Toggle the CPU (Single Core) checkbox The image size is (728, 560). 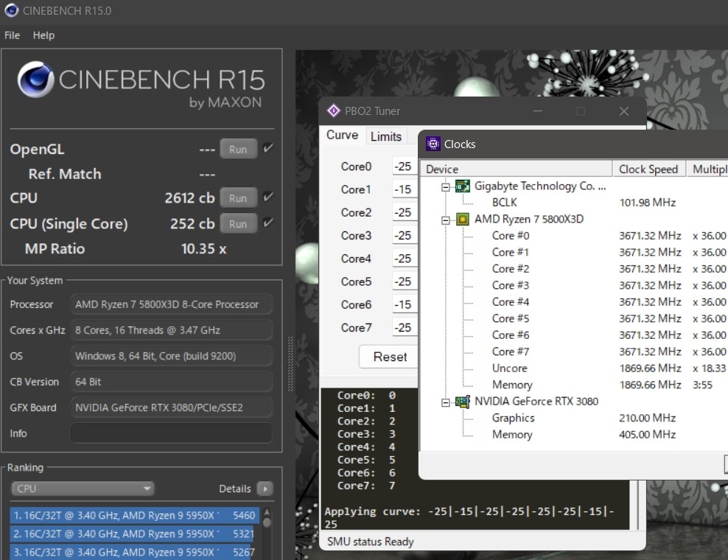pyautogui.click(x=268, y=223)
